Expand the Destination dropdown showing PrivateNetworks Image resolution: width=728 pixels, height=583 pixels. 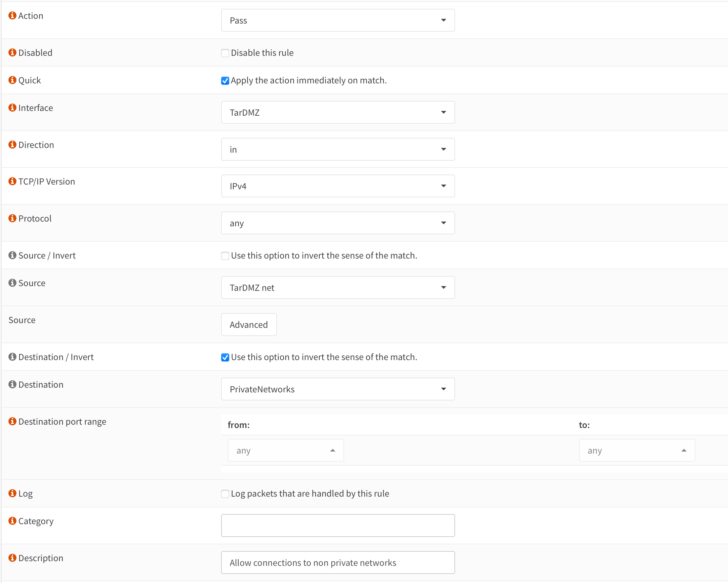click(338, 389)
